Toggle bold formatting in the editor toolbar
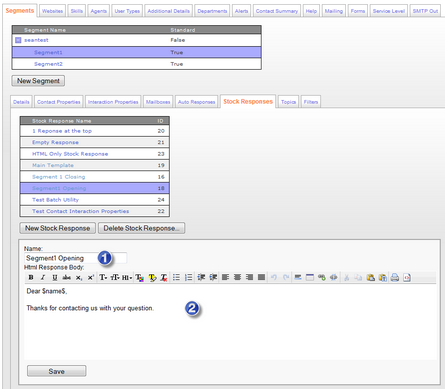The width and height of the screenshot is (445, 389). point(31,277)
